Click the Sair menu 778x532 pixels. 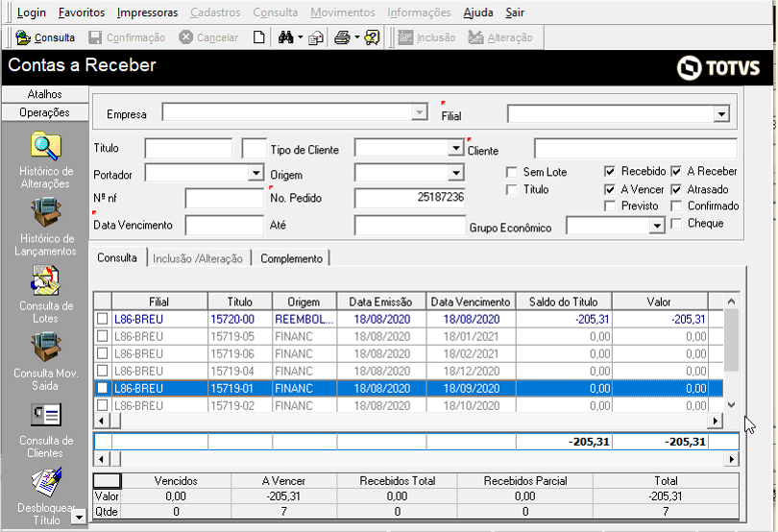pos(515,12)
